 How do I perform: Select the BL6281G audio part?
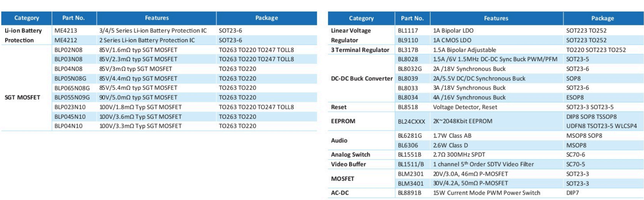click(410, 135)
